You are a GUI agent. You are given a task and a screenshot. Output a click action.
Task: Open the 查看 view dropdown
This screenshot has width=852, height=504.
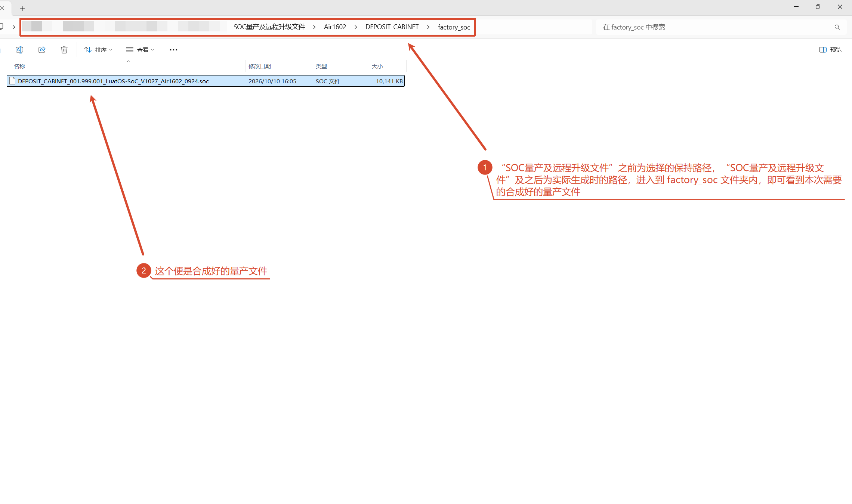pos(140,50)
